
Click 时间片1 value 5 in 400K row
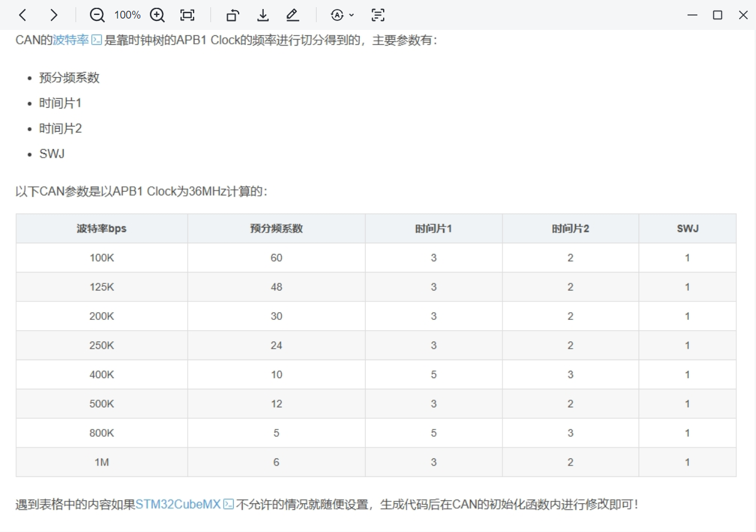(x=433, y=374)
